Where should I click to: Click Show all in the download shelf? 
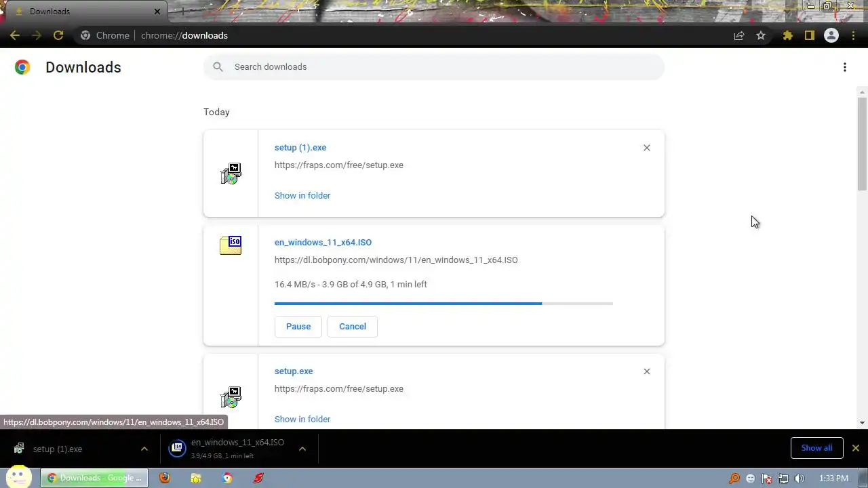click(816, 448)
